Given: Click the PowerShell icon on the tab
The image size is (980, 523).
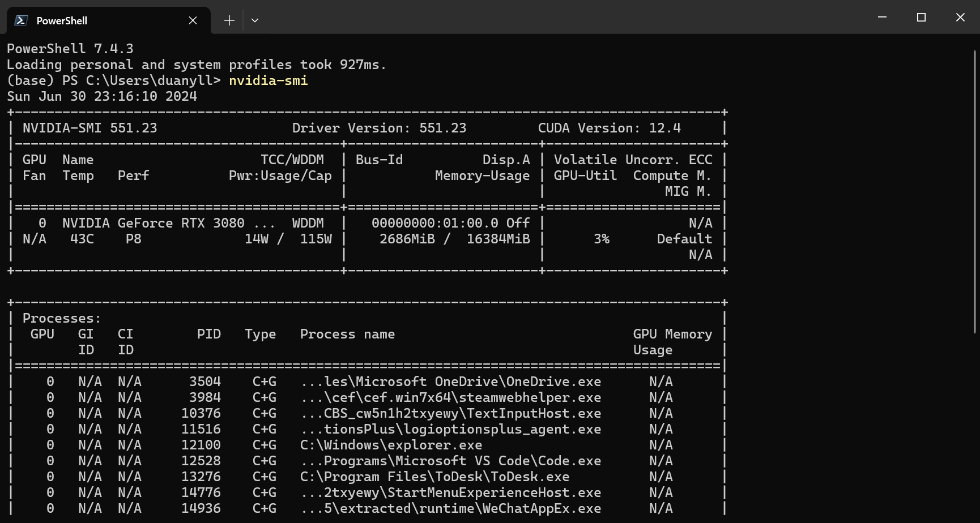Looking at the screenshot, I should click(x=20, y=20).
